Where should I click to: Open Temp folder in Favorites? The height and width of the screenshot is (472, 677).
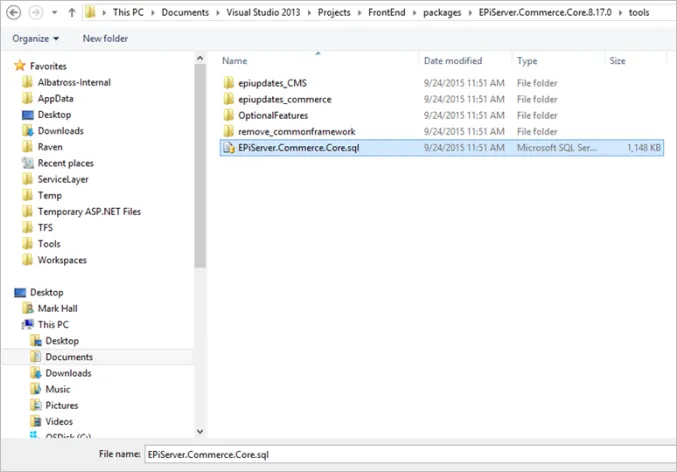[49, 195]
